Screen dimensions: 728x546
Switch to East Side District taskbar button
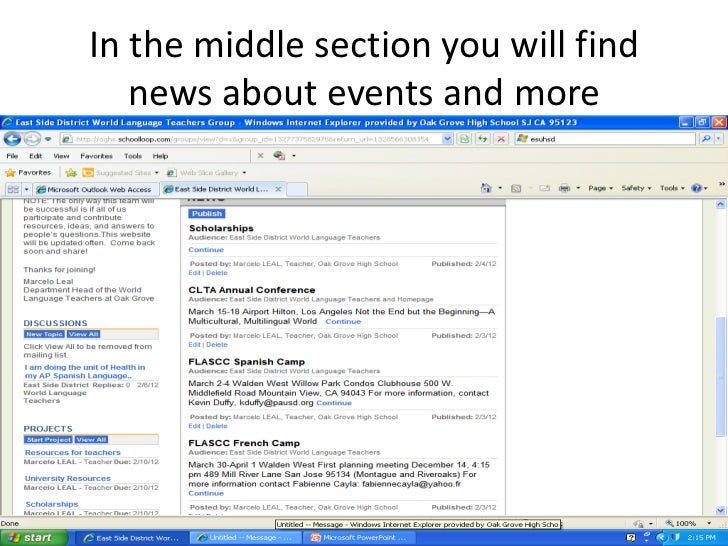pyautogui.click(x=132, y=538)
